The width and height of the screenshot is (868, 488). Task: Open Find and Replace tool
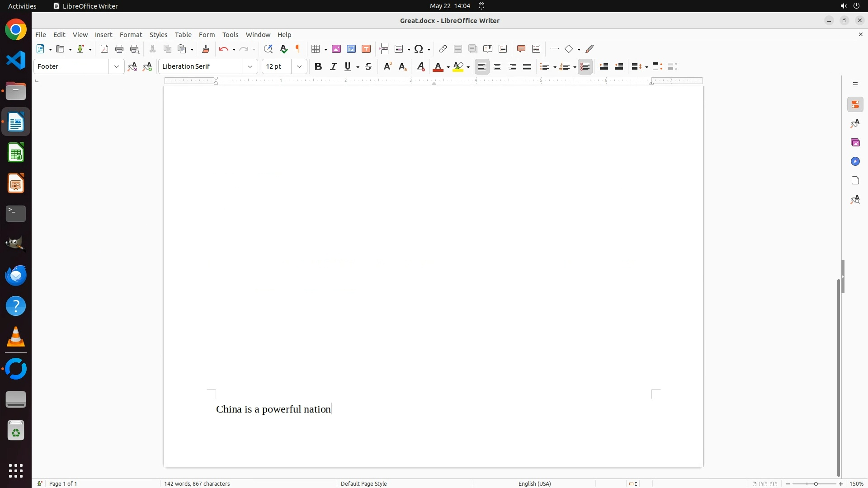[x=268, y=49]
